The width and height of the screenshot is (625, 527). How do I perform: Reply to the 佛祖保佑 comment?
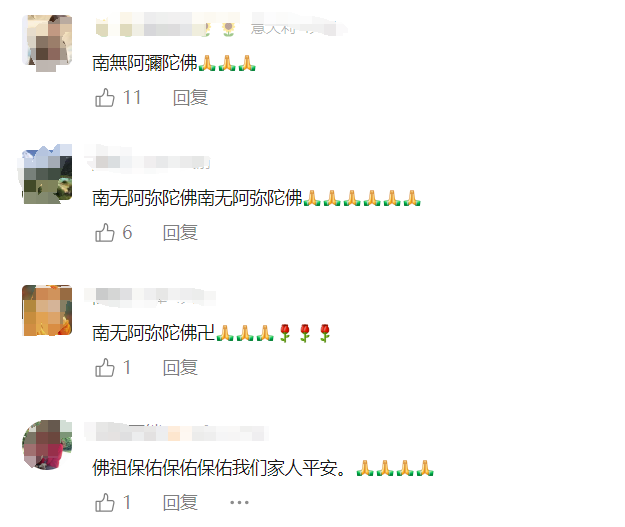click(181, 502)
